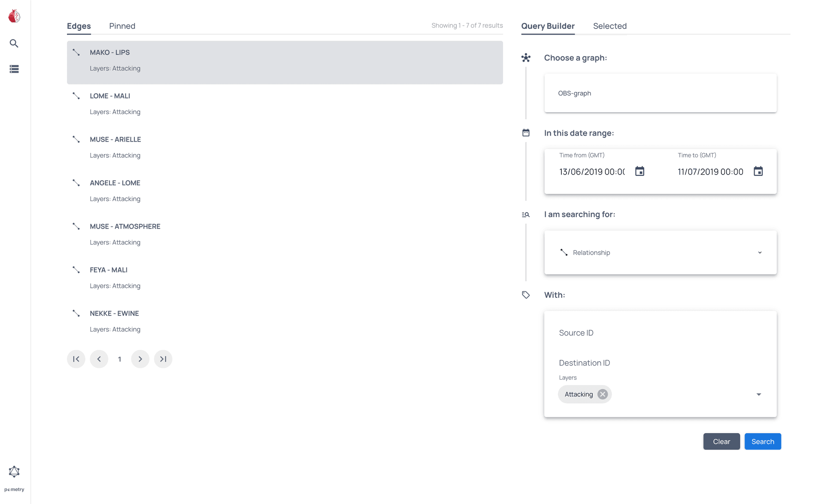The image size is (824, 504).
Task: Open the search panel in the sidebar
Action: pos(14,43)
